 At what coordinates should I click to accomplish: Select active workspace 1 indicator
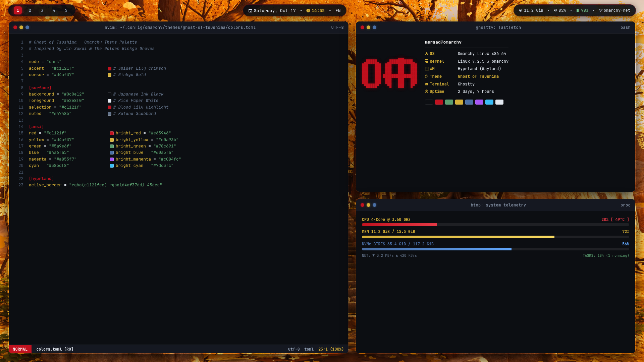18,10
